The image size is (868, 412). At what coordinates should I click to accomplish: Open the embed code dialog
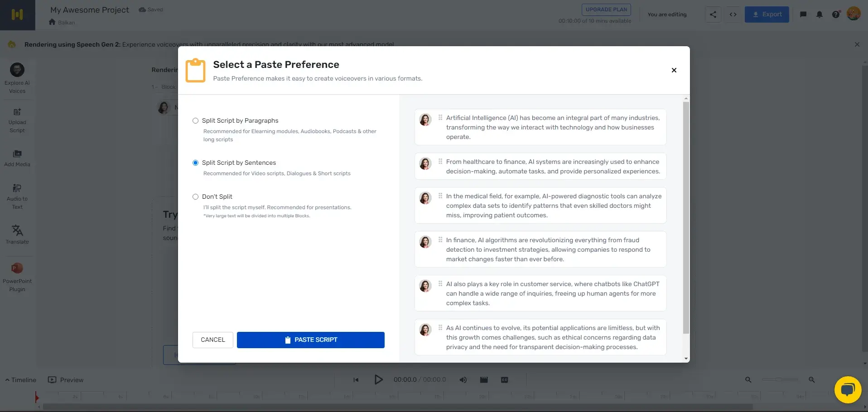(x=733, y=14)
